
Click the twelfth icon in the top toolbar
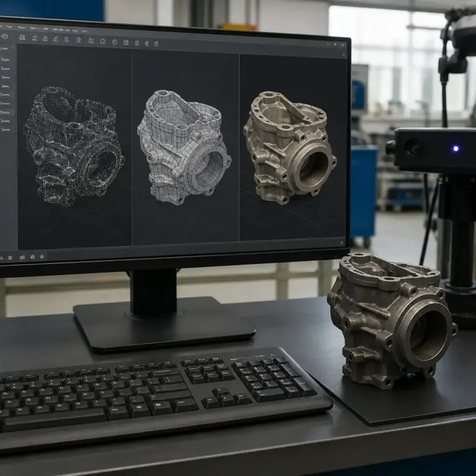pos(147,43)
